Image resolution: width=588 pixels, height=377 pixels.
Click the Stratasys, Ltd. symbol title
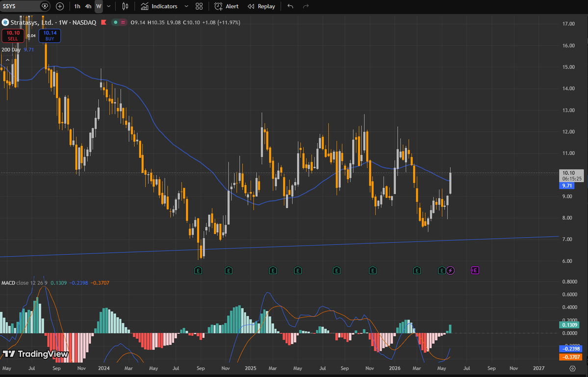point(32,23)
